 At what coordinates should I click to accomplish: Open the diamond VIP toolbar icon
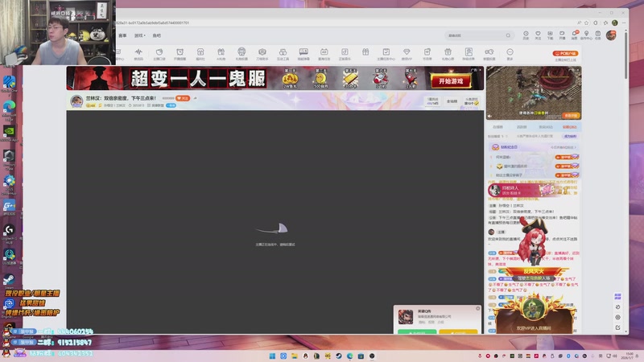pyautogui.click(x=407, y=52)
